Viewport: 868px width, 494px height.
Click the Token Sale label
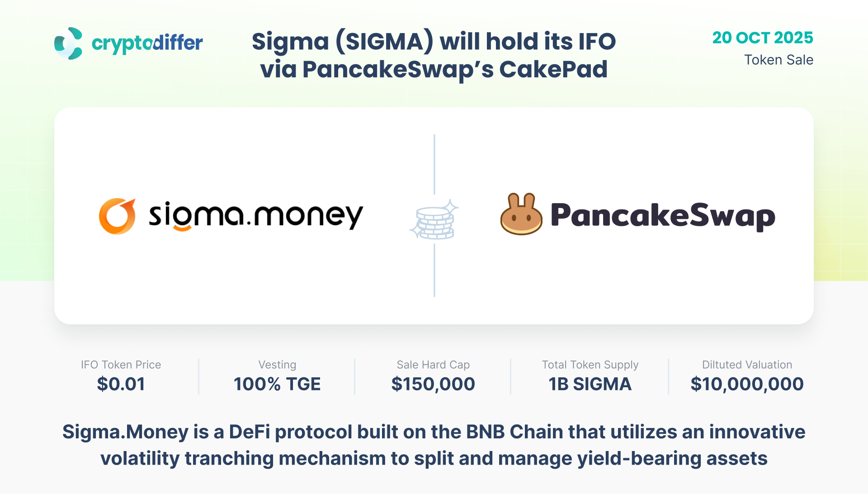point(778,60)
